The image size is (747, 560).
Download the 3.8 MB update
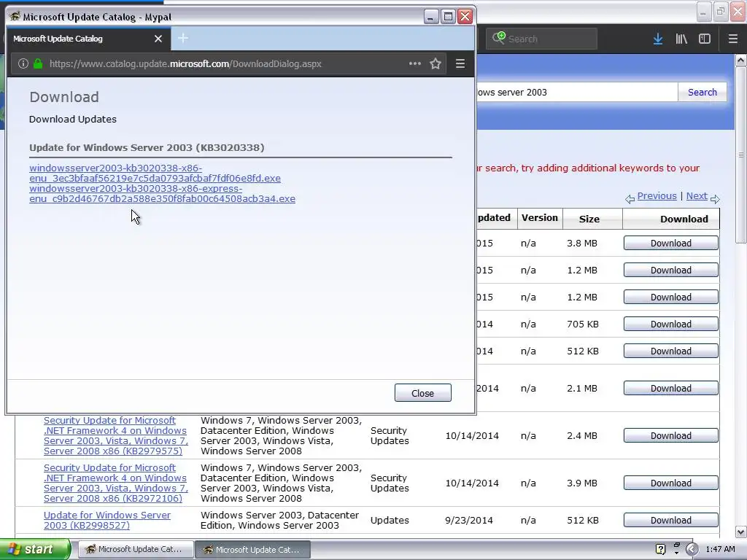671,243
